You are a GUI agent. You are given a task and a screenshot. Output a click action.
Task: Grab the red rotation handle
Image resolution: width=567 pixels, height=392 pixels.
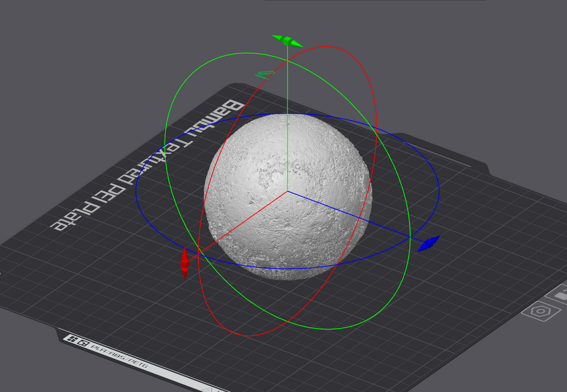coord(185,263)
